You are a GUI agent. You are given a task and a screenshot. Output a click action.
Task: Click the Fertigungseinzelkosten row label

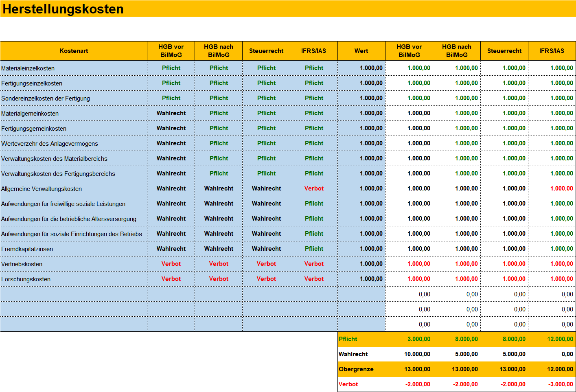coord(32,83)
